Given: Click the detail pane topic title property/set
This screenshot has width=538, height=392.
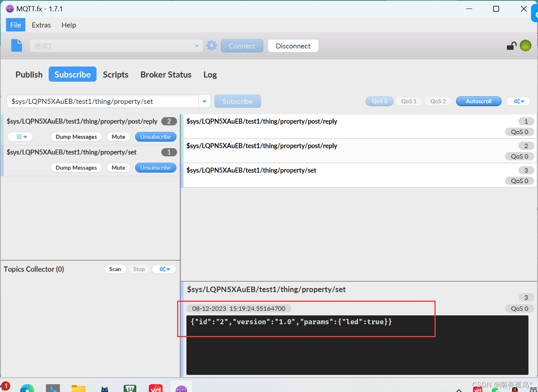Looking at the screenshot, I should pyautogui.click(x=266, y=289).
